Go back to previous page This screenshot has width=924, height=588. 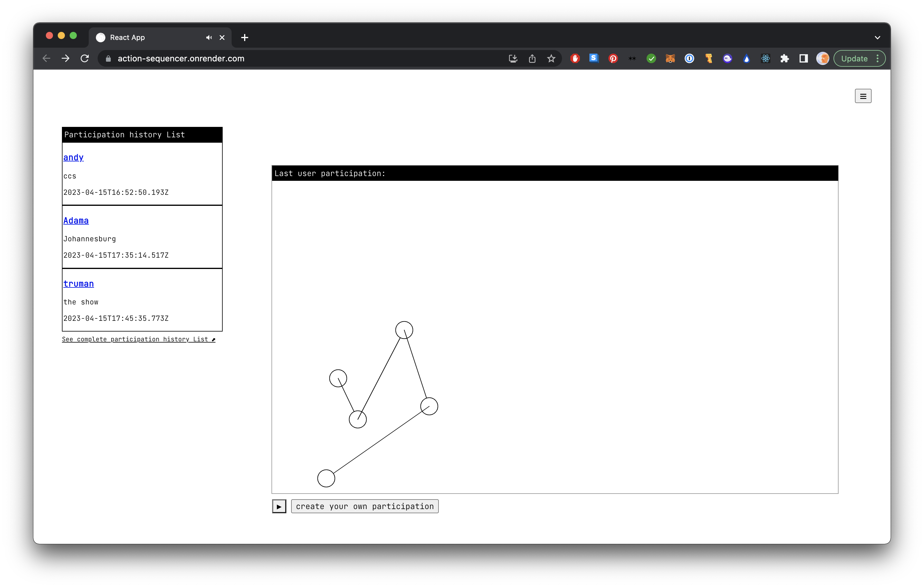point(46,58)
